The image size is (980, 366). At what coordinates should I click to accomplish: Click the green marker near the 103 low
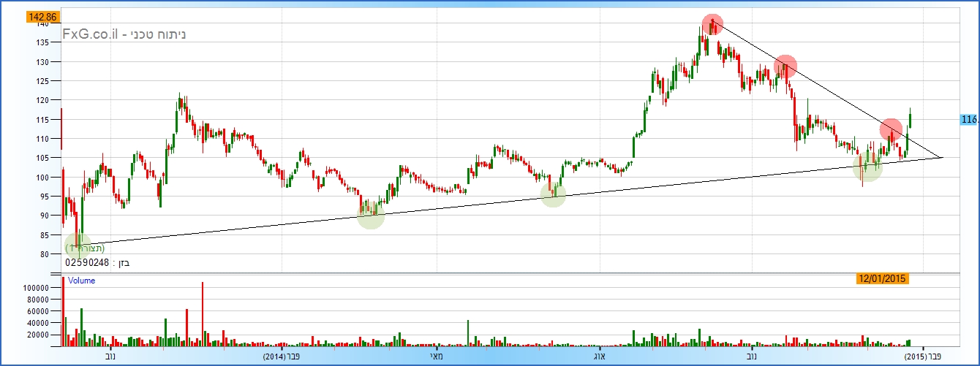tap(867, 167)
